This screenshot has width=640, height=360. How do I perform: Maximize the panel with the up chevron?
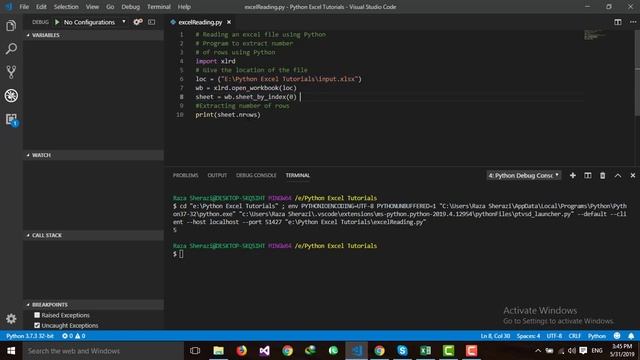(618, 176)
